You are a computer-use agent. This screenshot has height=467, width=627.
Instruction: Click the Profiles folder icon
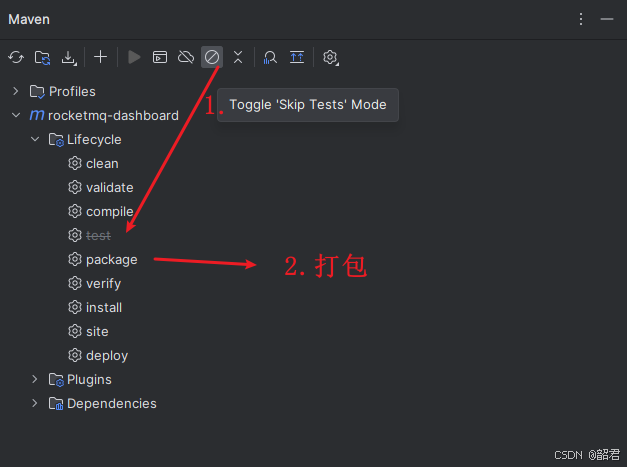click(37, 92)
